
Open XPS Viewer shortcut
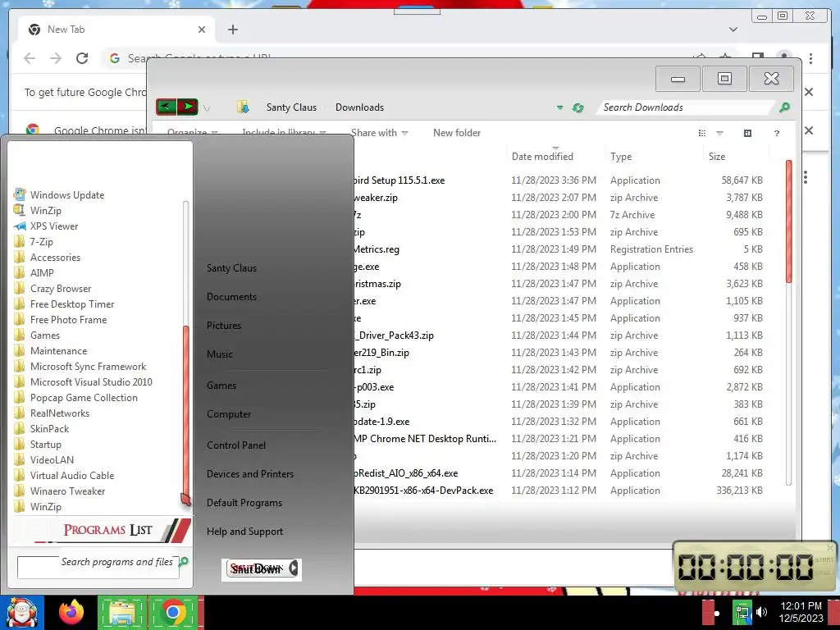point(46,226)
